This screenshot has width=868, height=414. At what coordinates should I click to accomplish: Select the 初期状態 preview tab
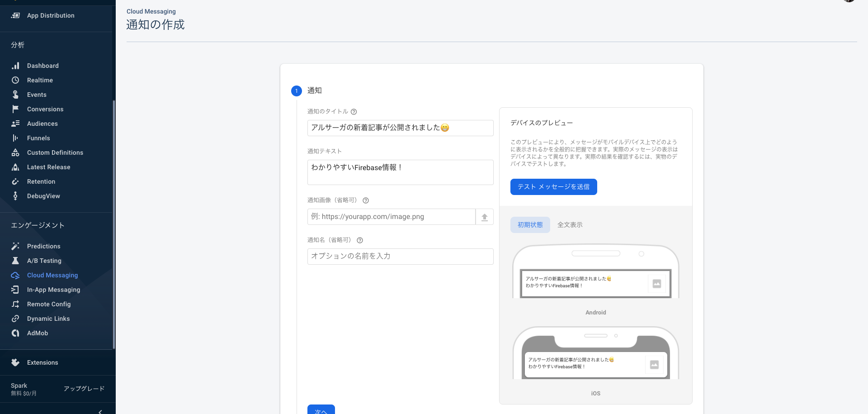click(x=530, y=225)
